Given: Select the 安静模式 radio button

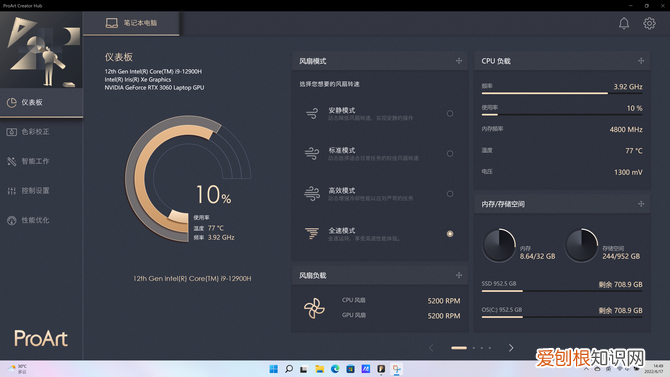Looking at the screenshot, I should pyautogui.click(x=450, y=113).
